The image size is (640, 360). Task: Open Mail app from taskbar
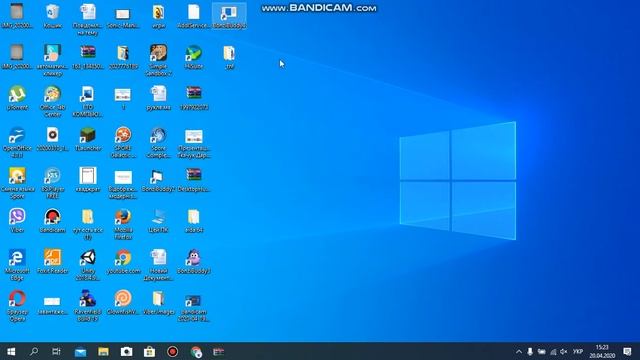[x=80, y=351]
